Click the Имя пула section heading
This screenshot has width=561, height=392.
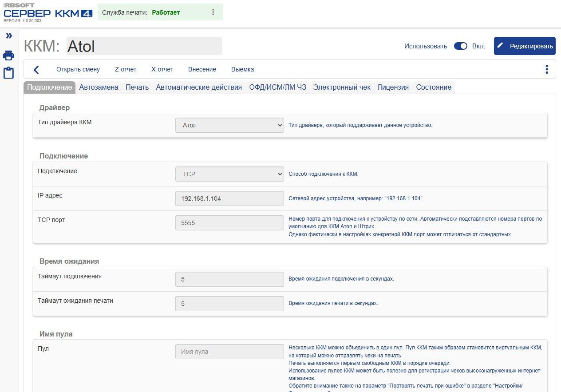click(x=56, y=334)
